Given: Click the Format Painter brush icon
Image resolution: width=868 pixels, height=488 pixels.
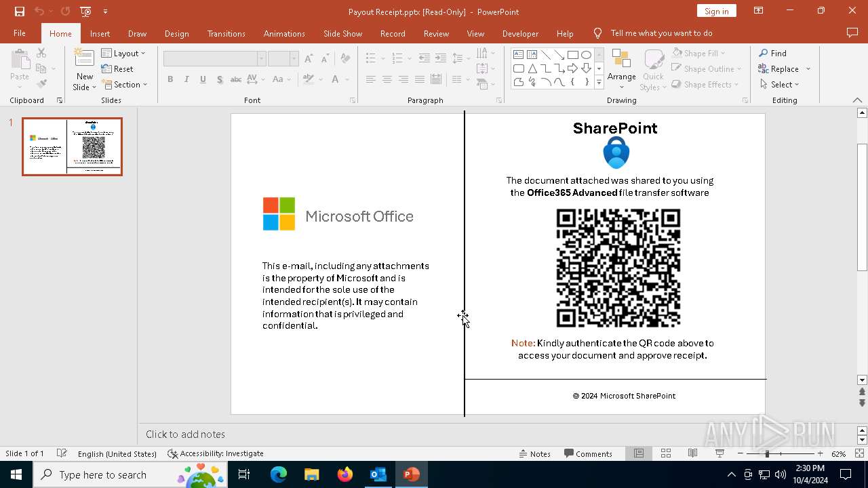Looking at the screenshot, I should pyautogui.click(x=41, y=84).
